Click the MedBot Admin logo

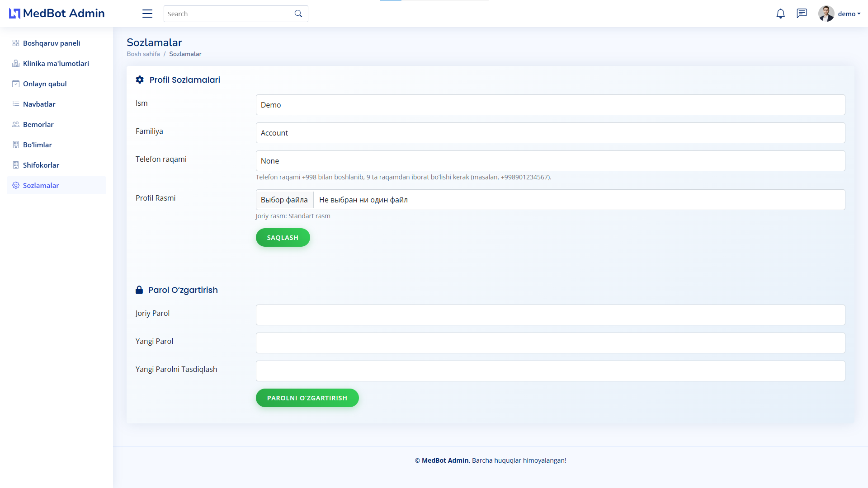click(x=57, y=14)
